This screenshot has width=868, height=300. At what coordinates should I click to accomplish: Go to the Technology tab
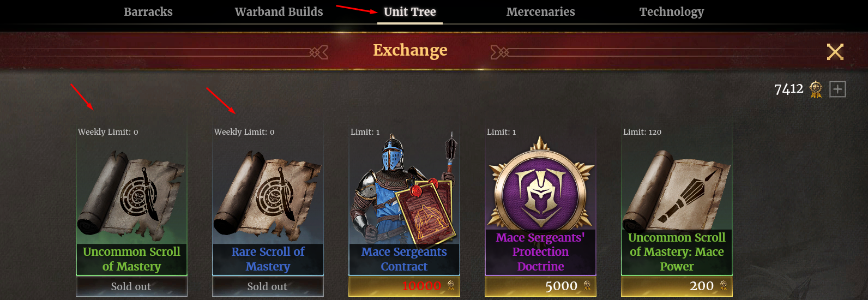pyautogui.click(x=671, y=12)
